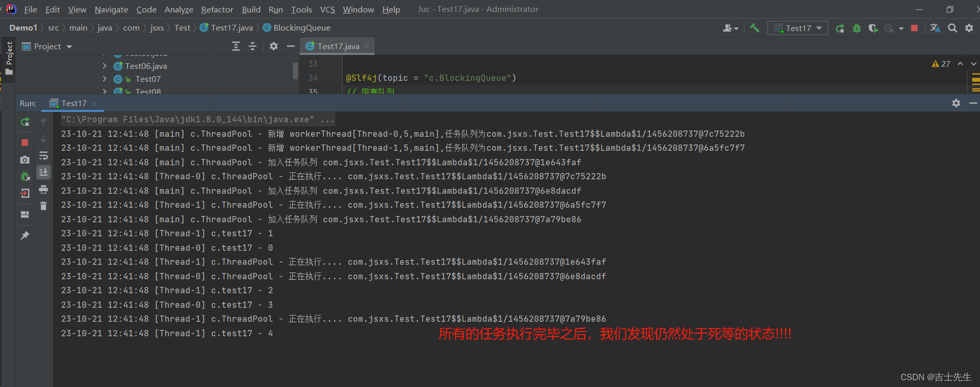The height and width of the screenshot is (387, 980).
Task: Click the 'c.test17 - 4' console line
Action: pos(167,333)
